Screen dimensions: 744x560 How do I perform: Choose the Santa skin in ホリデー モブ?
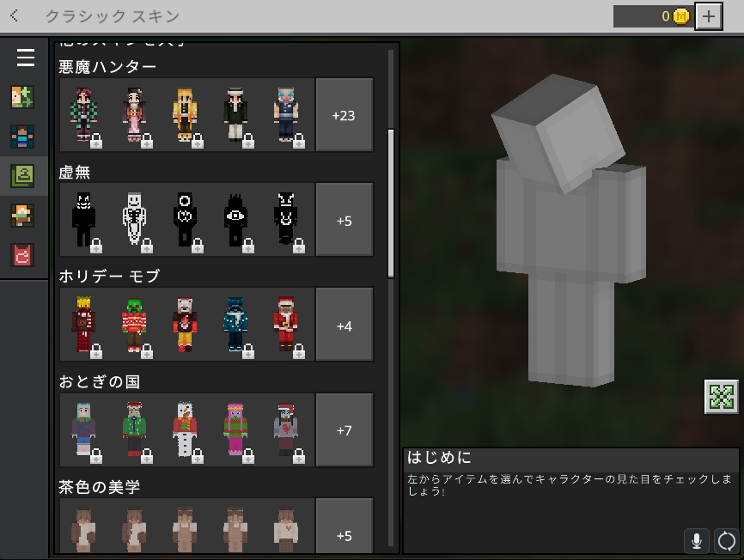click(286, 326)
